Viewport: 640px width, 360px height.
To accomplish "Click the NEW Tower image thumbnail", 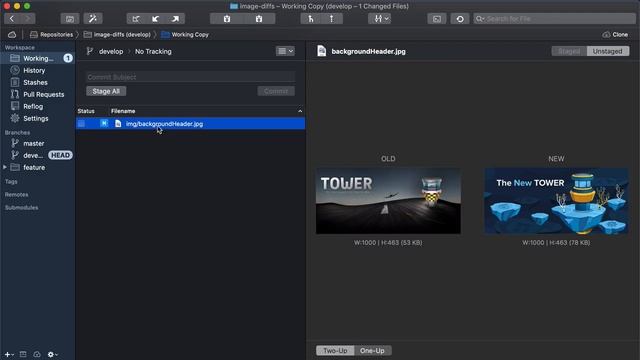I will click(556, 201).
